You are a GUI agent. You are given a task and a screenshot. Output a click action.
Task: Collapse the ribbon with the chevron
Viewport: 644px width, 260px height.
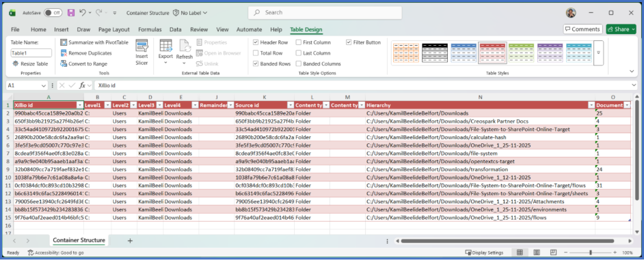[x=631, y=72]
